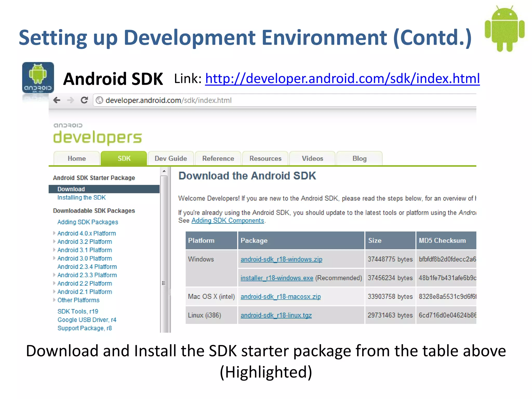Image resolution: width=532 pixels, height=399 pixels.
Task: Click the green Android robot logo
Action: pos(504,29)
